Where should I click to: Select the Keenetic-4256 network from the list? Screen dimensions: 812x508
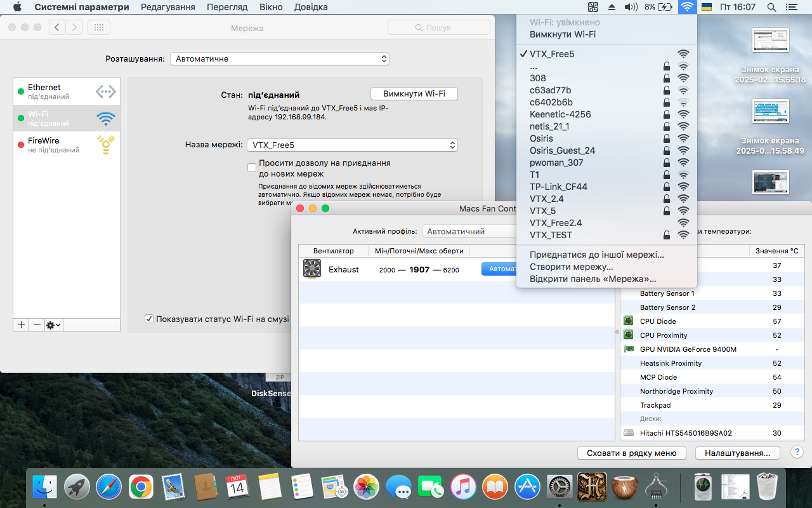pos(560,114)
